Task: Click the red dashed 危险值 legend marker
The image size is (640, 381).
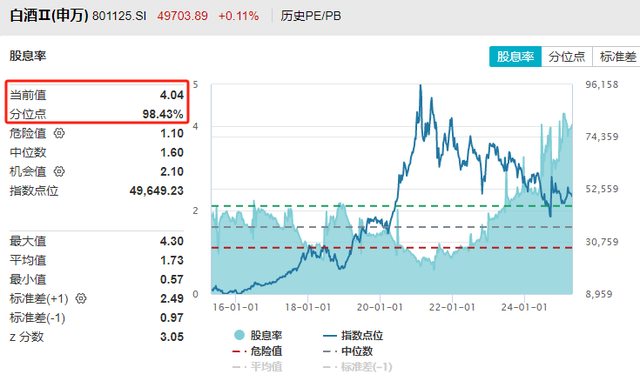Action: point(239,351)
